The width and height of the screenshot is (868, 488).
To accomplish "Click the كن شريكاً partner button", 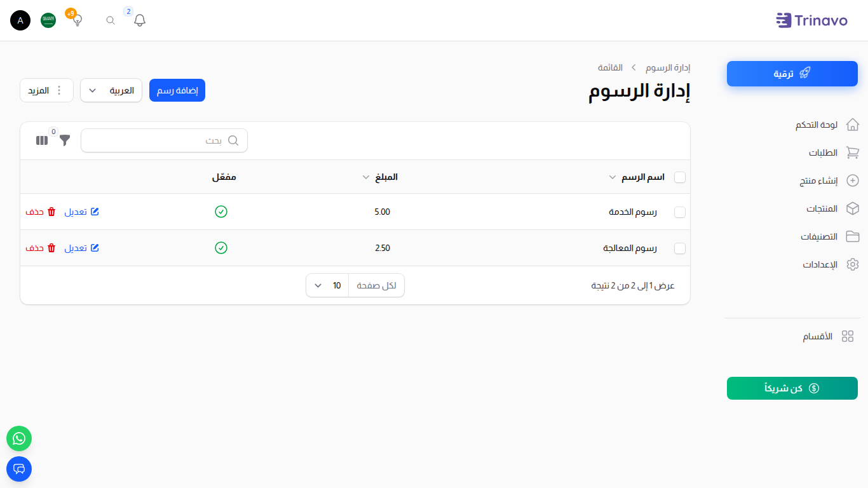I will (x=792, y=388).
